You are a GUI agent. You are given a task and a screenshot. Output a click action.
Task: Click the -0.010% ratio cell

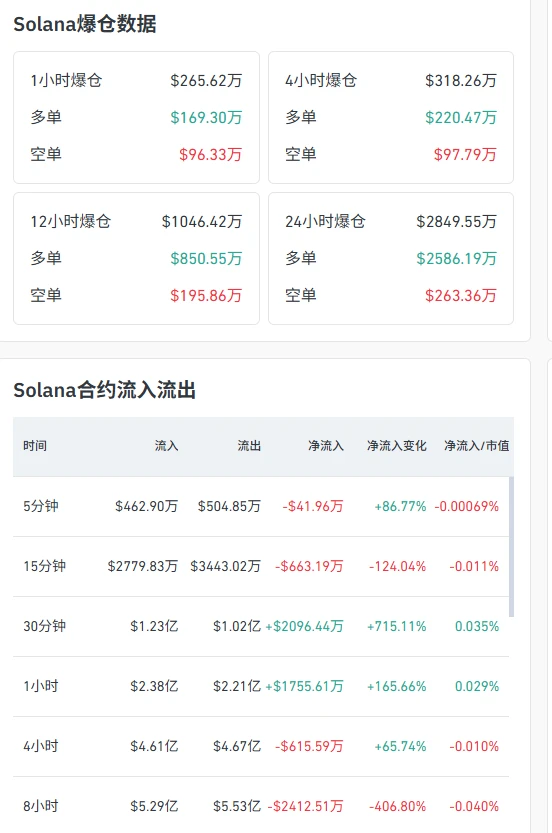474,746
